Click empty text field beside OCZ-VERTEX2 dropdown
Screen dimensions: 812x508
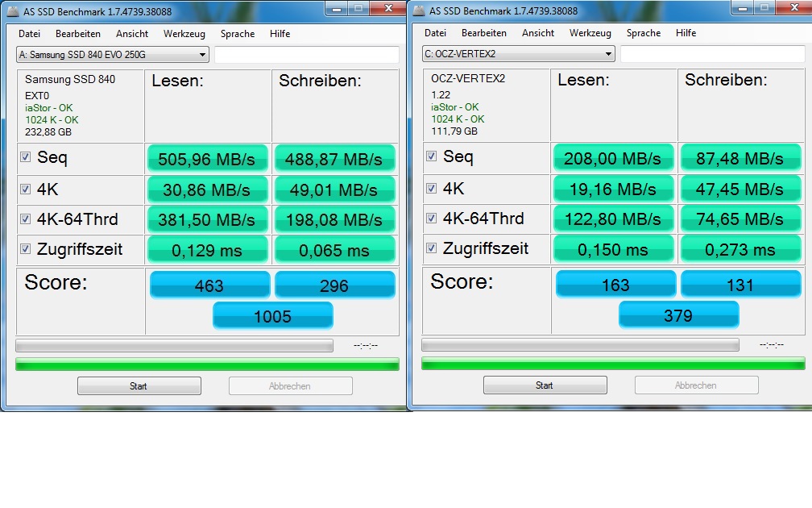713,53
